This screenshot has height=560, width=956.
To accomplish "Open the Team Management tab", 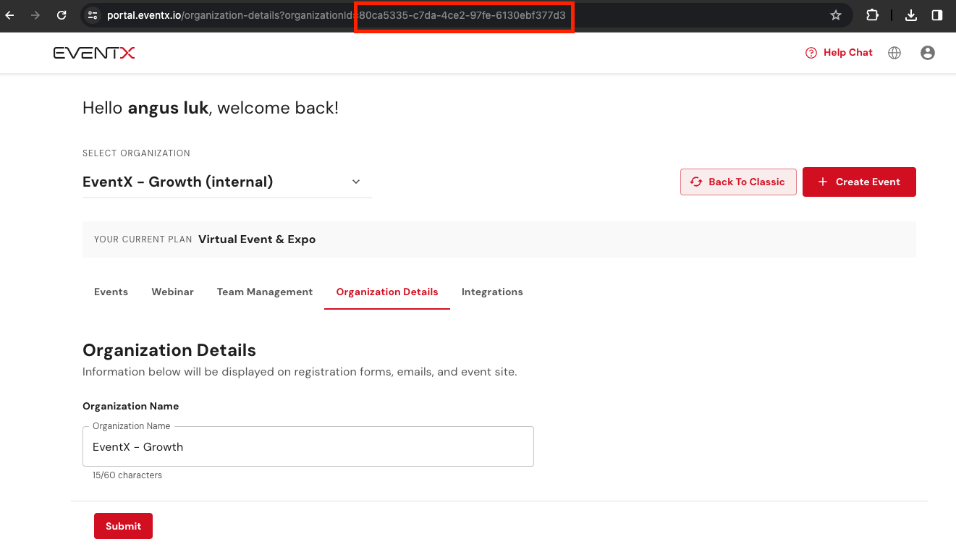I will 265,292.
